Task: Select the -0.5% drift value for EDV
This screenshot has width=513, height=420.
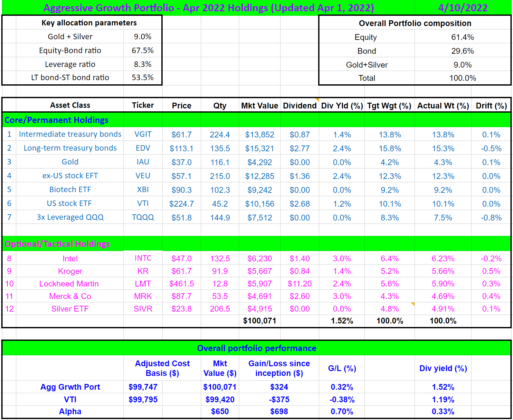Action: click(491, 149)
